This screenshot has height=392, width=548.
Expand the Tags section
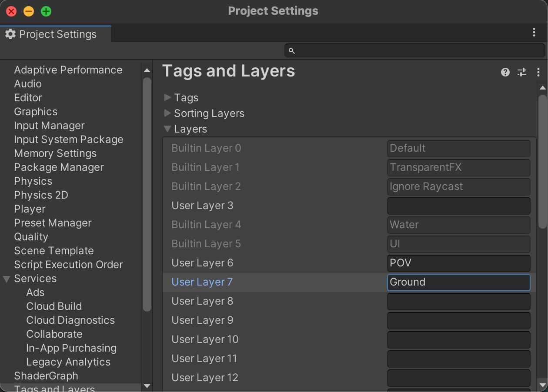(168, 98)
